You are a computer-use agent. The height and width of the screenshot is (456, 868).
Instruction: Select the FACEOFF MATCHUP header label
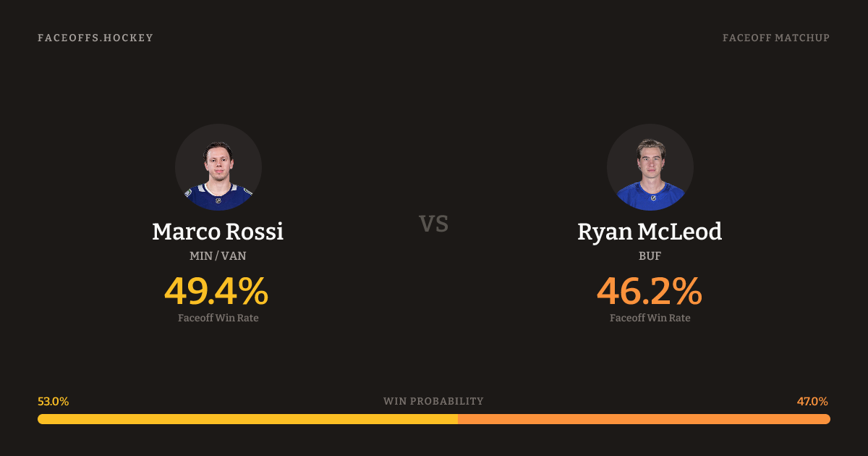click(x=775, y=38)
